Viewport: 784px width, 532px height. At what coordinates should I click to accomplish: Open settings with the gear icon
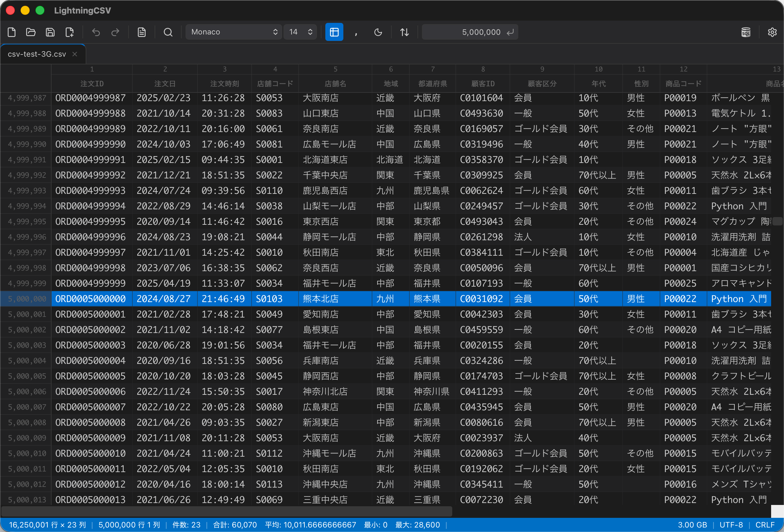coord(772,32)
